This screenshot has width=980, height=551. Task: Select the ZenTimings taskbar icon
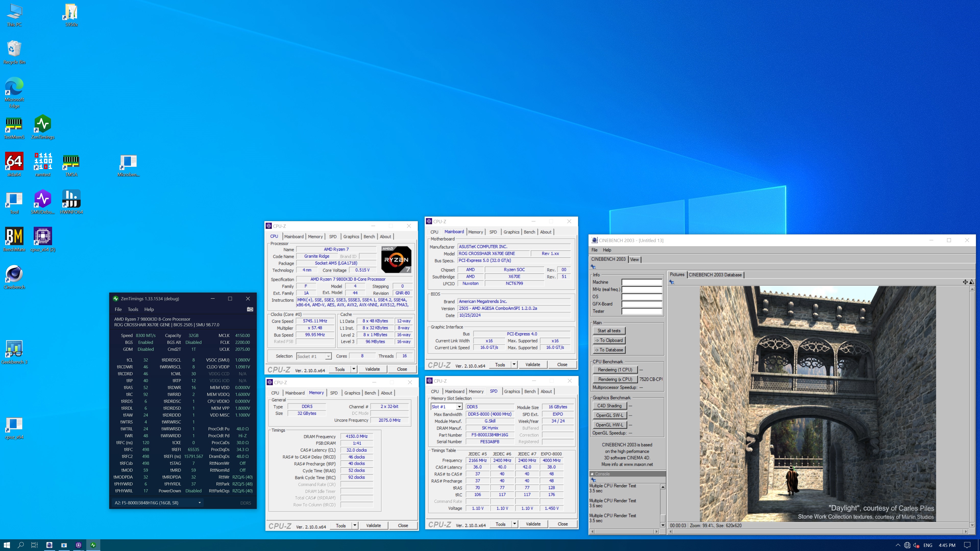point(93,545)
